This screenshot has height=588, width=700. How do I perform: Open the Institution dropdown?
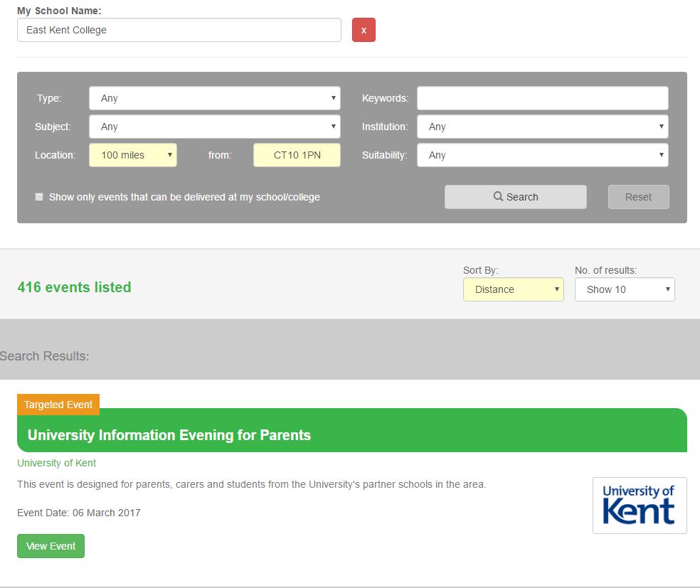(542, 127)
